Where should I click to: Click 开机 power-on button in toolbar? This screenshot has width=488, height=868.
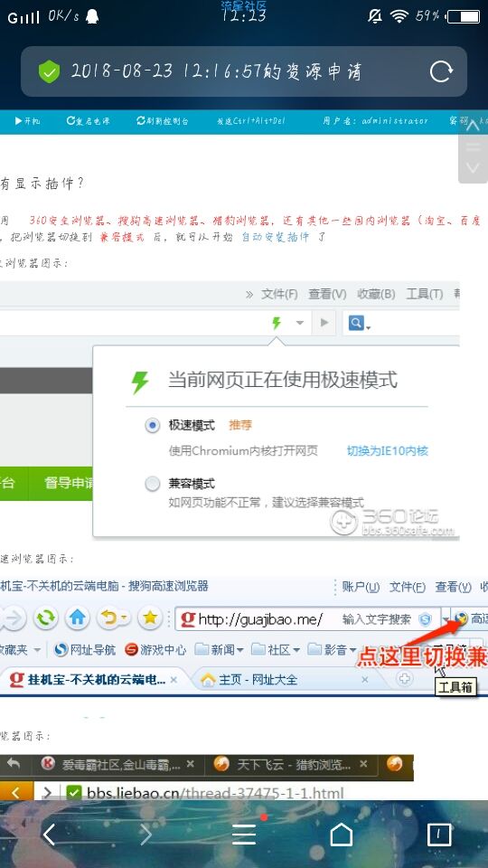[x=27, y=120]
